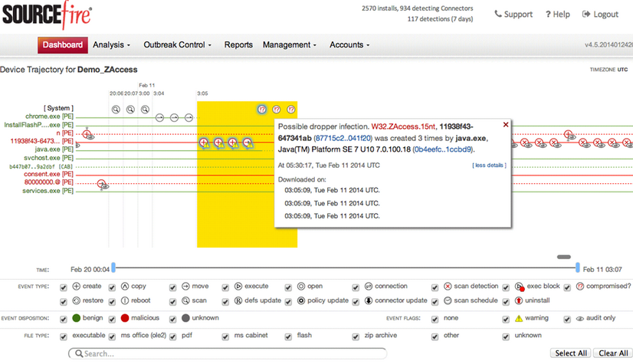This screenshot has width=633, height=364.
Task: Expand the Analysis dropdown menu
Action: [111, 44]
